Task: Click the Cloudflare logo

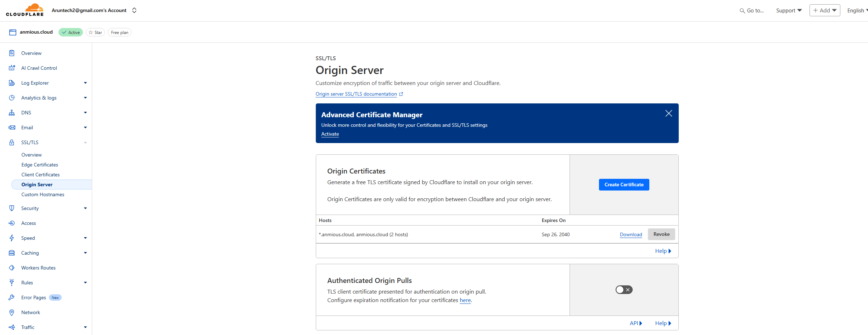Action: coord(25,10)
